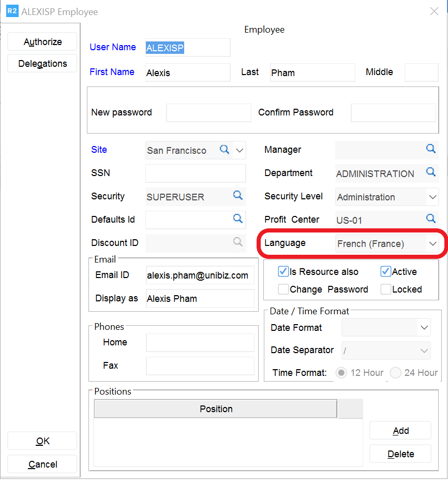
Task: Click the Department lookup magnifier icon
Action: [x=430, y=172]
